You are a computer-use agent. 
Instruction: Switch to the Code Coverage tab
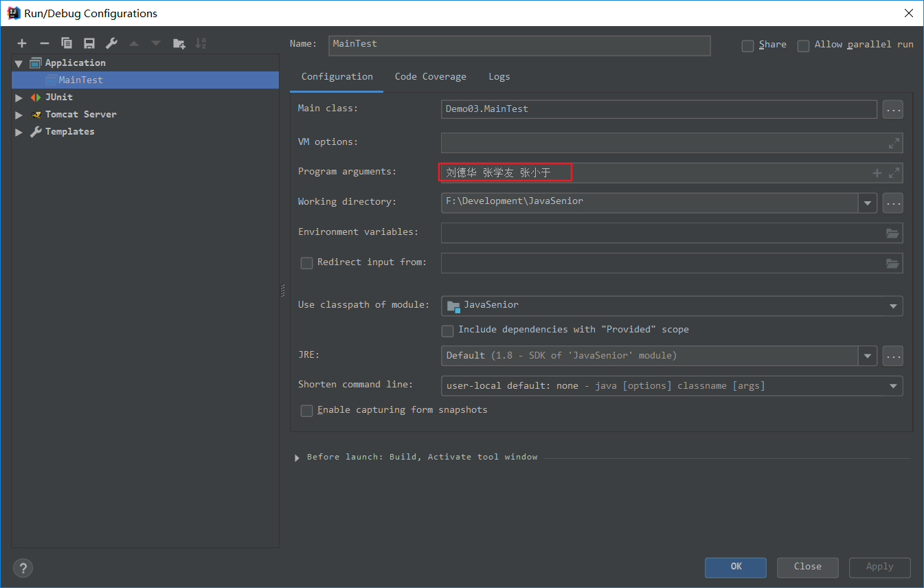coord(430,77)
